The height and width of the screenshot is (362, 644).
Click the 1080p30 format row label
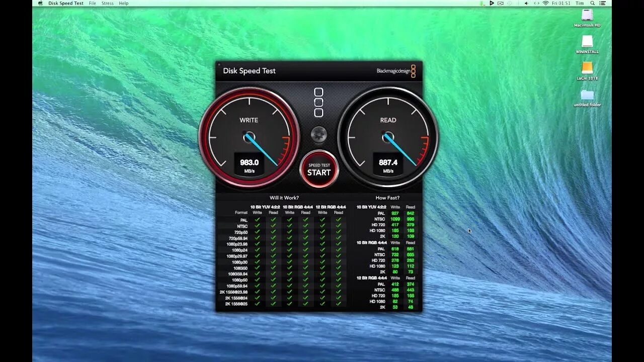pos(239,262)
